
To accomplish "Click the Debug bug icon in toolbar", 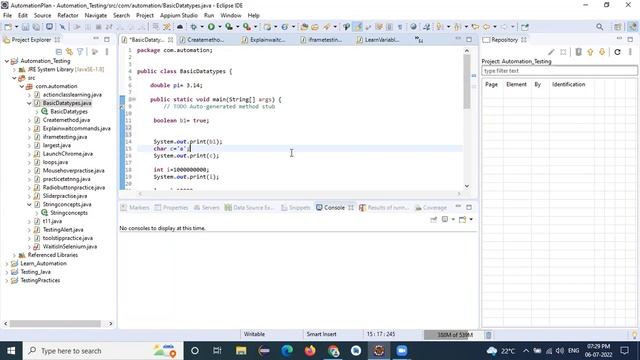I will click(x=193, y=27).
